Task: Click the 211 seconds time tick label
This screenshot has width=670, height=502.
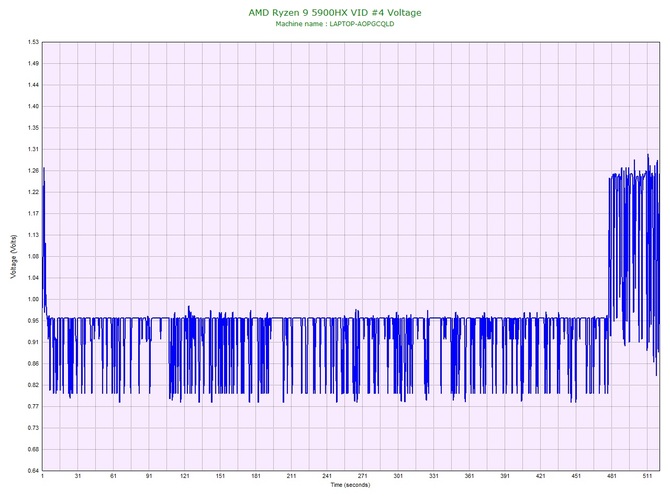Action: (291, 476)
